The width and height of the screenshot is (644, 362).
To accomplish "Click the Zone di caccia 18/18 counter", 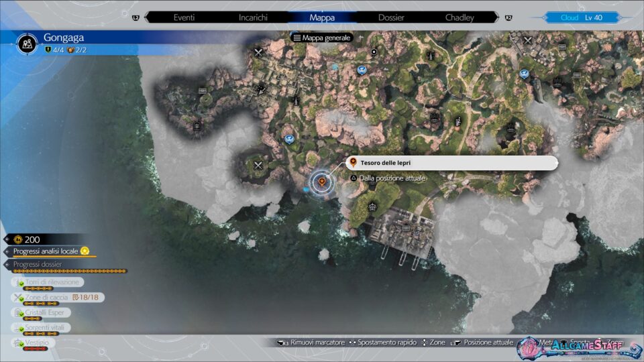I will 85,297.
